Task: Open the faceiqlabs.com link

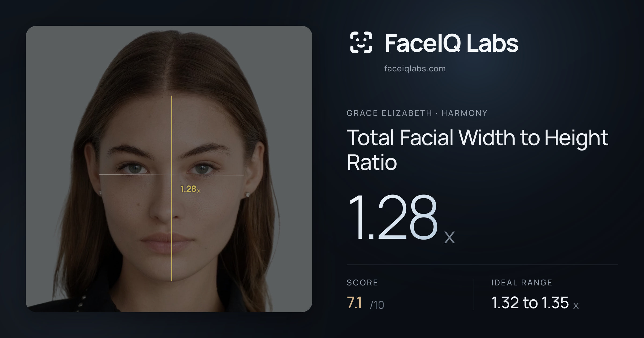Action: [x=415, y=69]
